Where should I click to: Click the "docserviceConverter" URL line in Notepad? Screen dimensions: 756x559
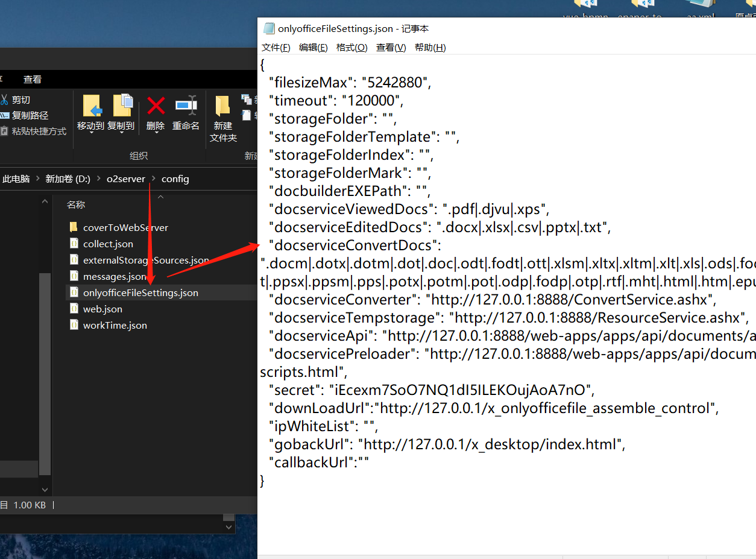(493, 300)
